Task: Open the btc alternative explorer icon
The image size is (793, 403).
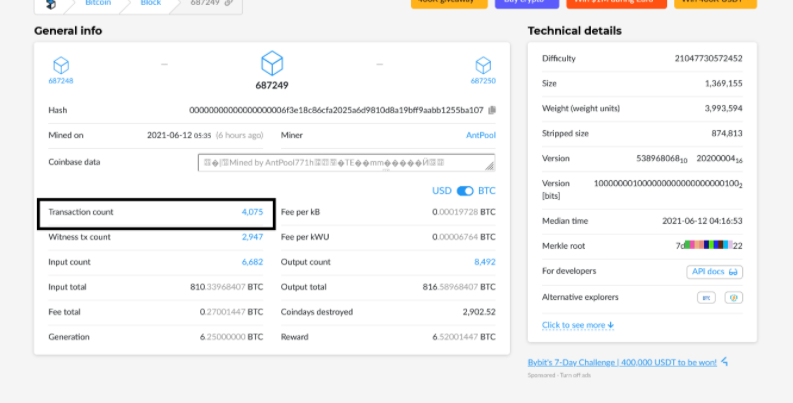Action: (x=707, y=298)
